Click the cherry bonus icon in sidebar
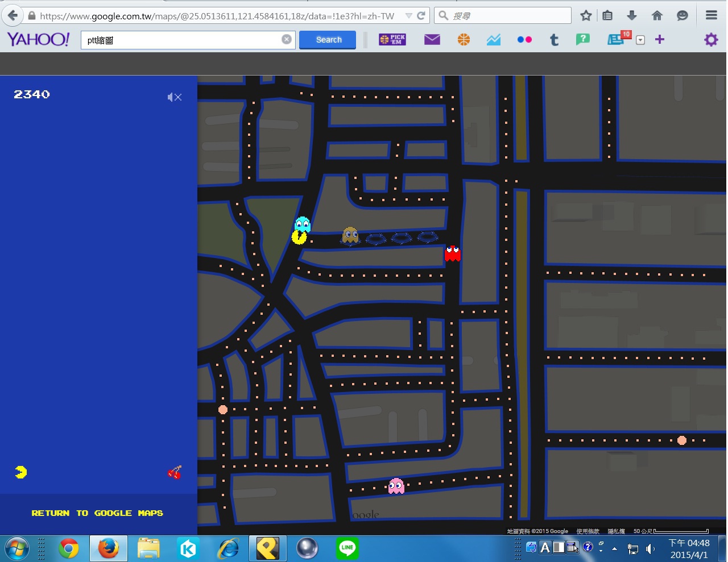 pos(175,472)
